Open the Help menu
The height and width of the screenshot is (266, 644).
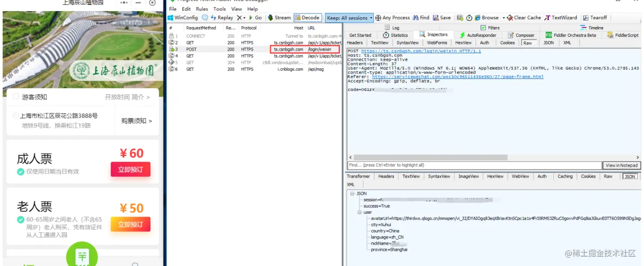(x=253, y=9)
